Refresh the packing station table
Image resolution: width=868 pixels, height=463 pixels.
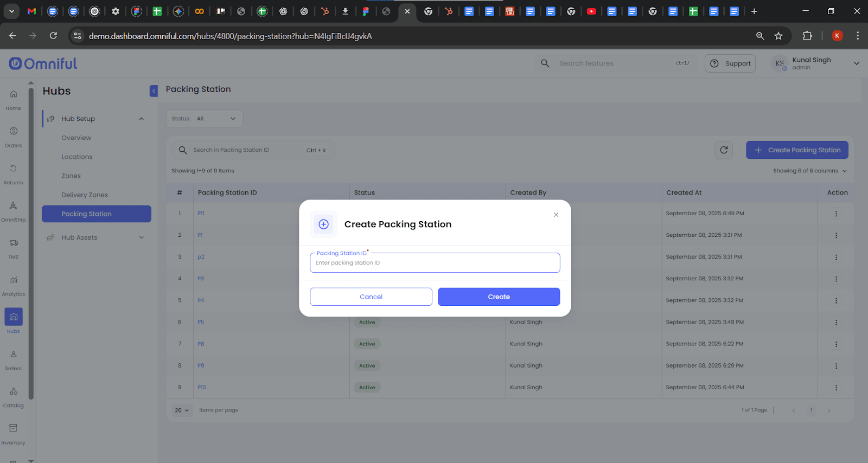tap(724, 150)
